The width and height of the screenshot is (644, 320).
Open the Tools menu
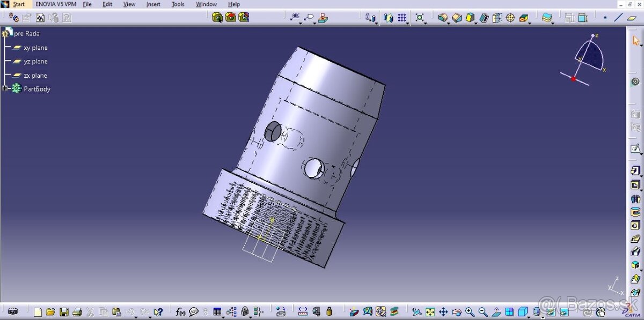178,4
